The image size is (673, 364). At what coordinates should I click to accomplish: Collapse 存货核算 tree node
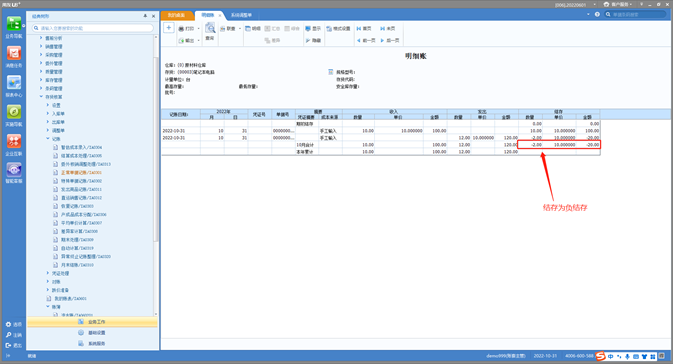(x=41, y=97)
